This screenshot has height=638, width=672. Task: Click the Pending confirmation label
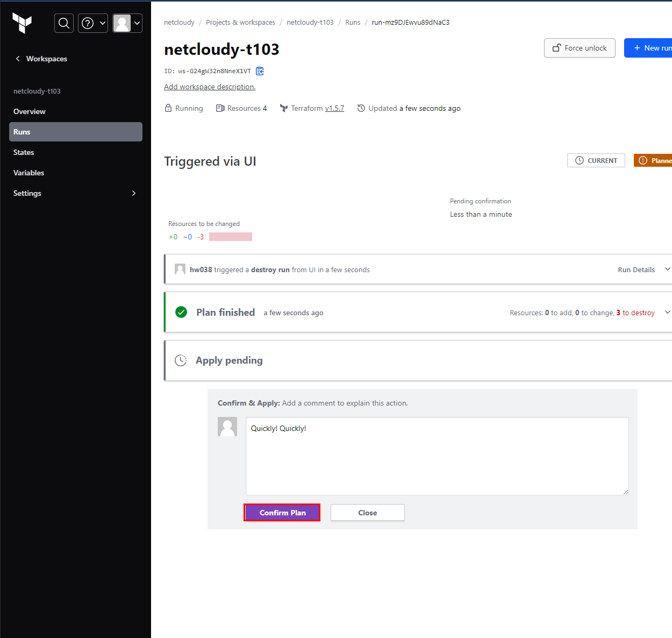pos(481,201)
